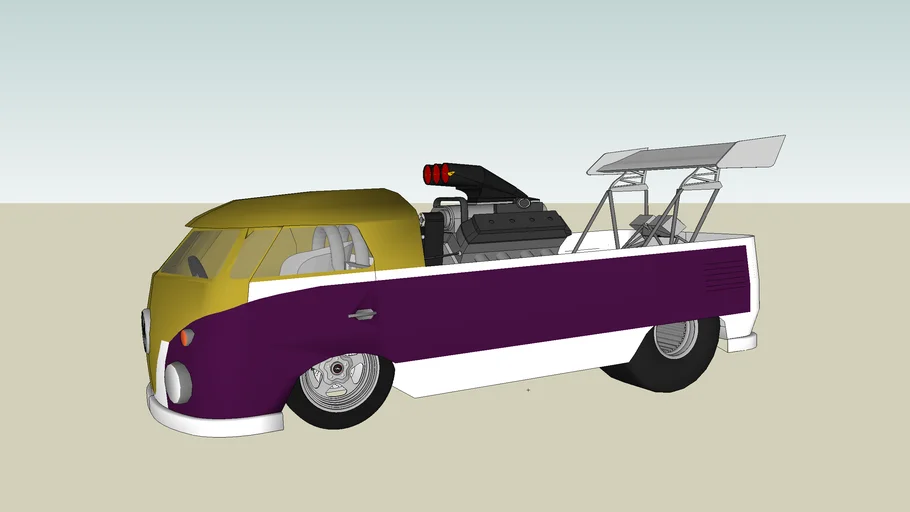Click the large rear wing surface

(x=690, y=153)
